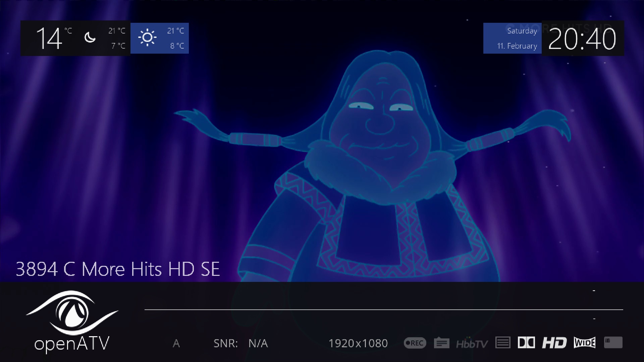This screenshot has height=362, width=644.
Task: Click the 11. February date label
Action: 517,46
